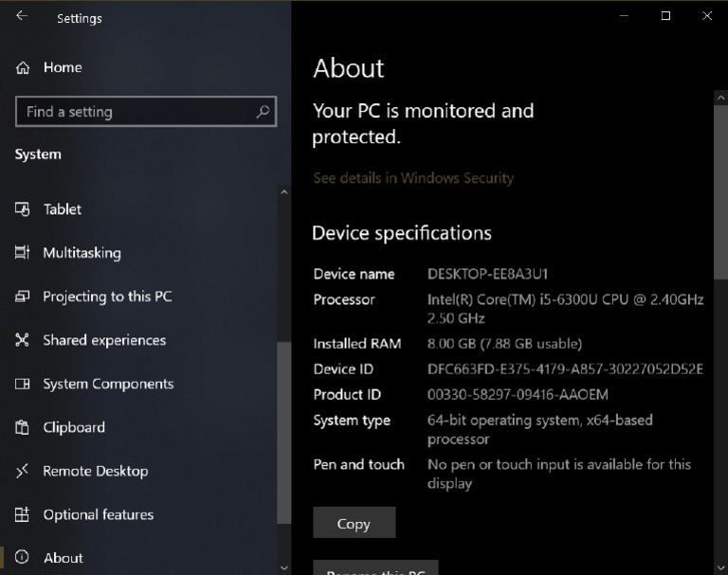Copy device specifications

tap(355, 523)
